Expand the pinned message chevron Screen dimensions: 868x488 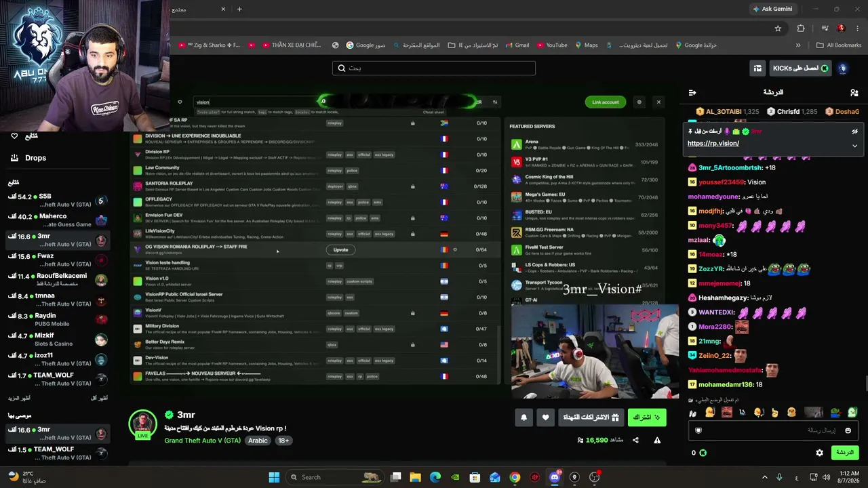pyautogui.click(x=854, y=145)
